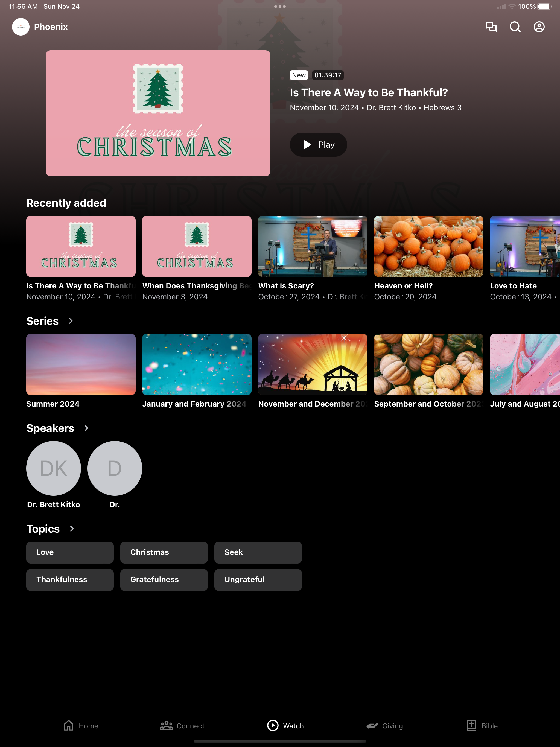Tap the featured title 'Is There A Way to Be Thankful?'
The width and height of the screenshot is (560, 747).
pos(369,92)
